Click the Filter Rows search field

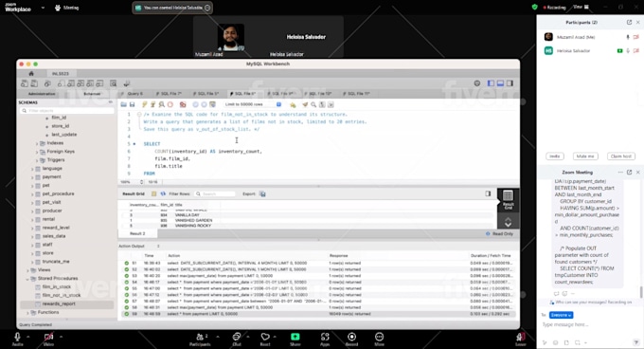[215, 193]
